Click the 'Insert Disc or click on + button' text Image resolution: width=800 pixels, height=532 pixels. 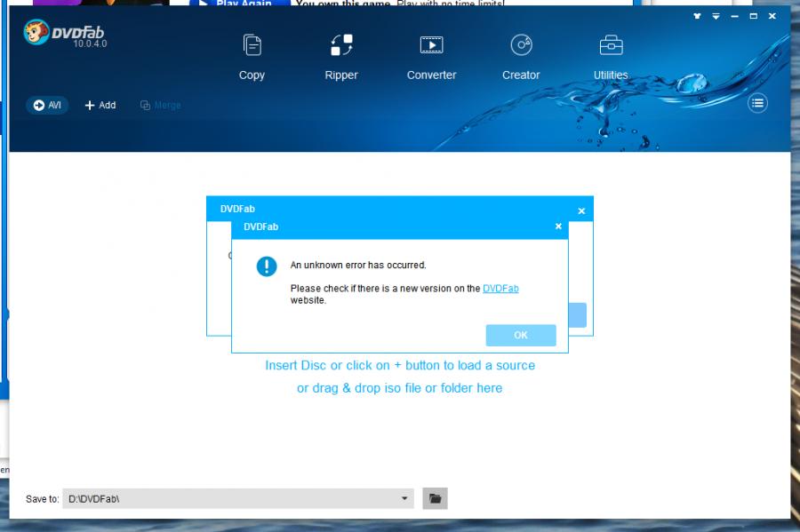click(x=400, y=365)
